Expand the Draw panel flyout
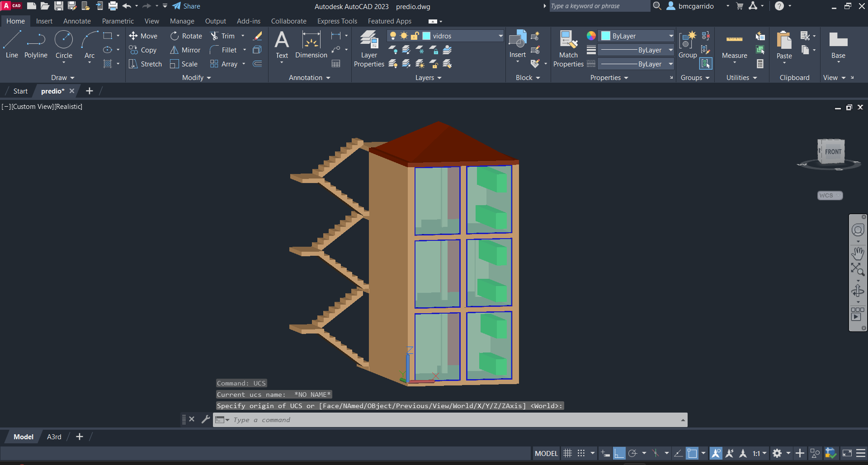The image size is (868, 465). [62, 78]
